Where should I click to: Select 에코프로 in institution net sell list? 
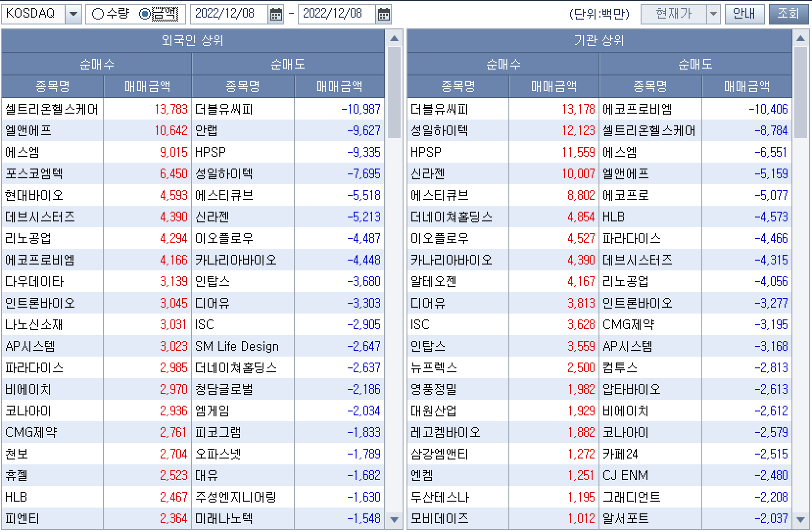point(650,195)
